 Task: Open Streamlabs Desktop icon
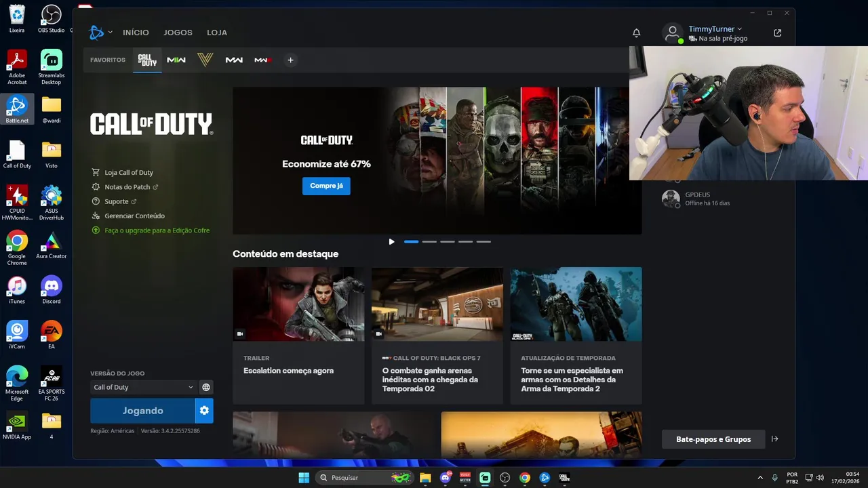[x=51, y=67]
